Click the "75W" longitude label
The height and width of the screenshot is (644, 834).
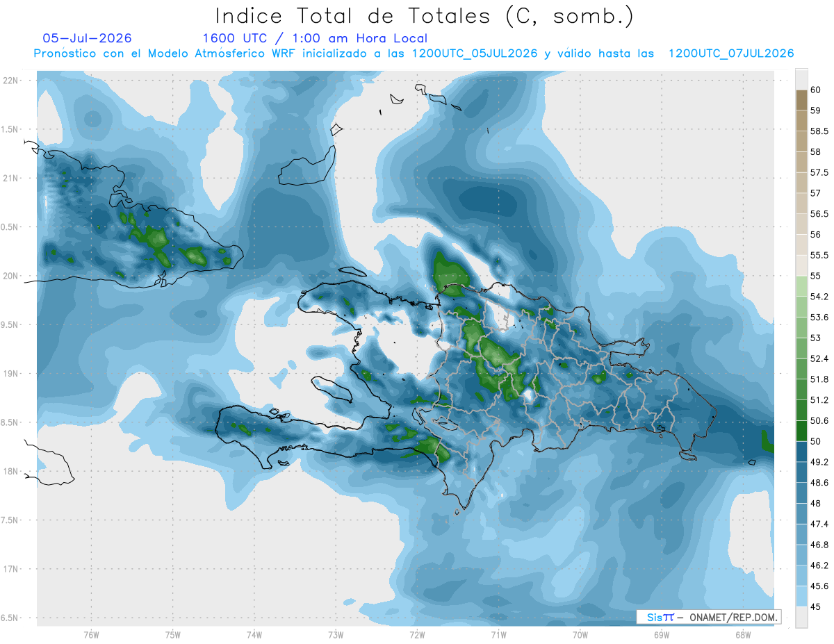click(x=172, y=635)
